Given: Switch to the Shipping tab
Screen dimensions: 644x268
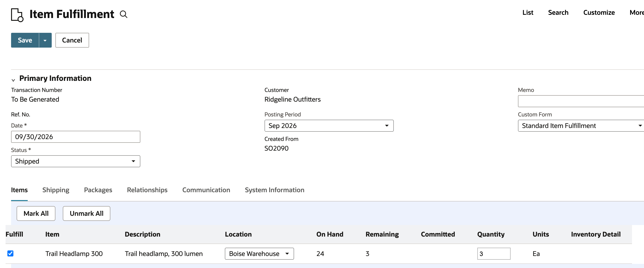Looking at the screenshot, I should [x=56, y=190].
